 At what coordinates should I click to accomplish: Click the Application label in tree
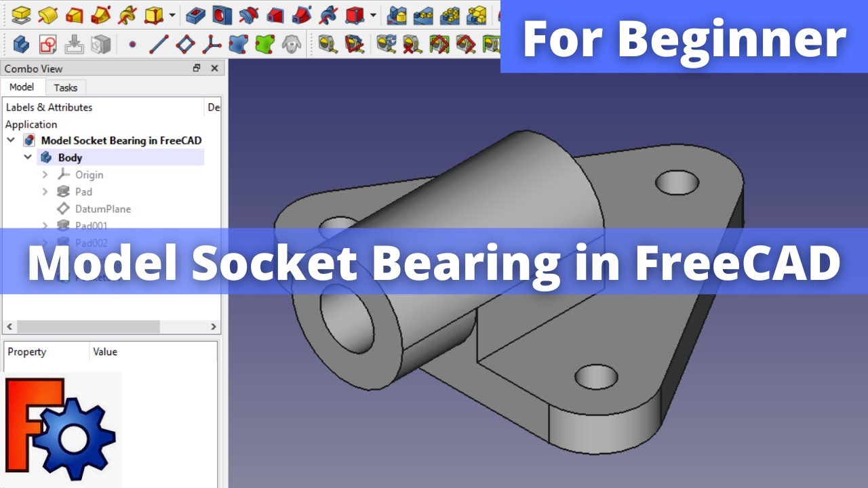click(31, 124)
